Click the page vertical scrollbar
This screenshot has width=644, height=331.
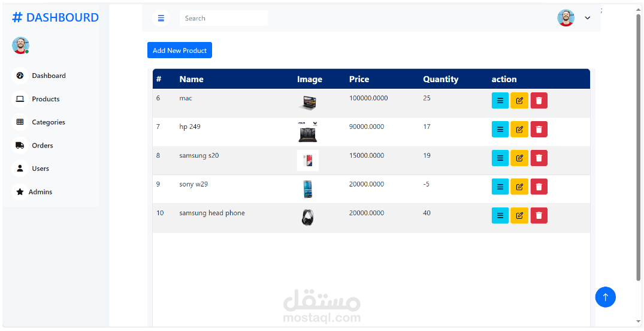point(638,148)
